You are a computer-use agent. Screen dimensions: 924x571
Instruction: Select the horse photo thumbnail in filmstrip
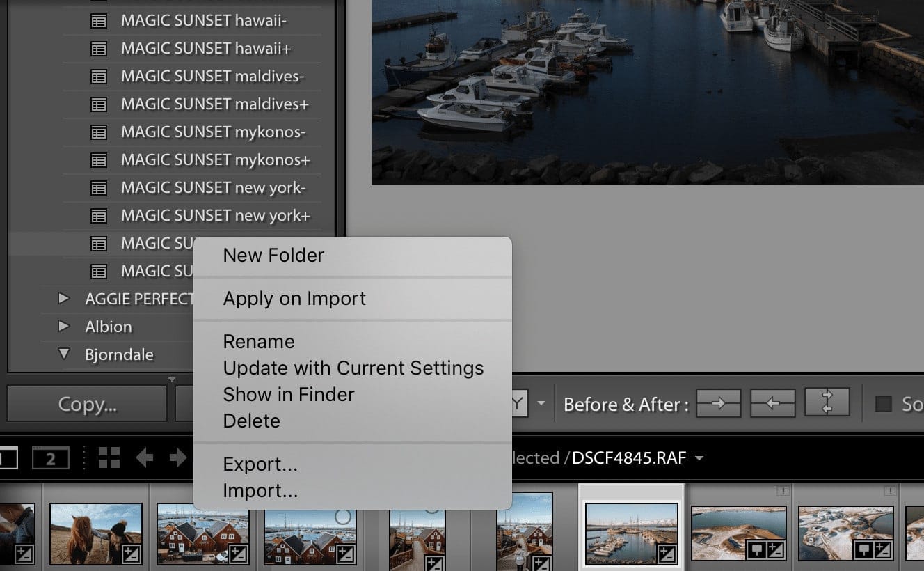click(96, 533)
